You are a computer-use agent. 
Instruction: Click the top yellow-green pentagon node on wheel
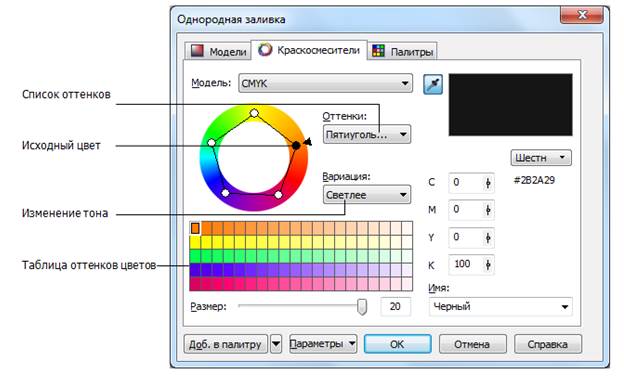[x=254, y=113]
